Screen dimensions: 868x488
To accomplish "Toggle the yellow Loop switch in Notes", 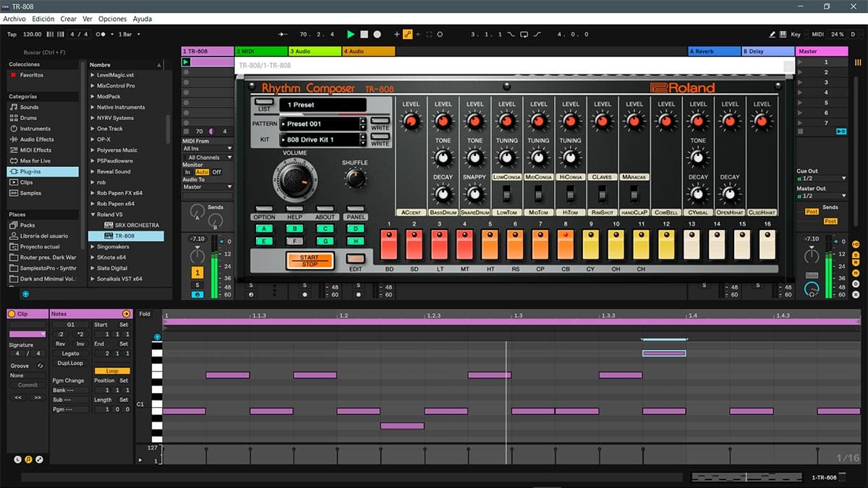I will click(x=111, y=371).
